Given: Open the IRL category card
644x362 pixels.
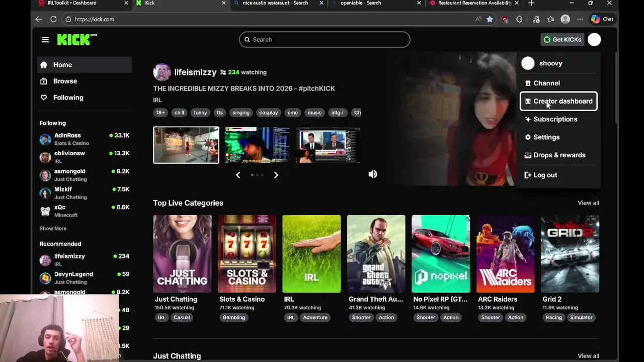Looking at the screenshot, I should coord(311,254).
